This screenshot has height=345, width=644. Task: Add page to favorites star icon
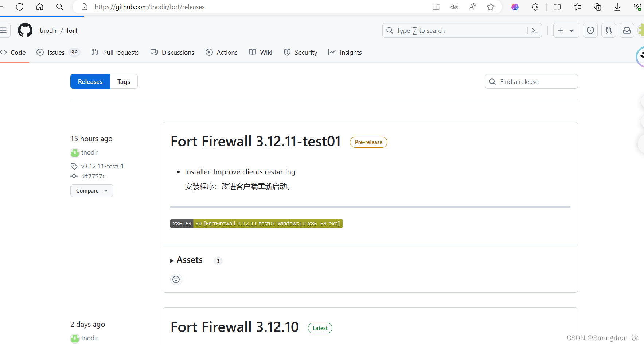coord(491,7)
